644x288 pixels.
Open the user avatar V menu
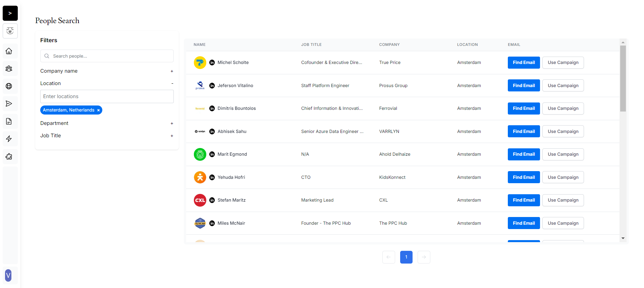pyautogui.click(x=8, y=276)
